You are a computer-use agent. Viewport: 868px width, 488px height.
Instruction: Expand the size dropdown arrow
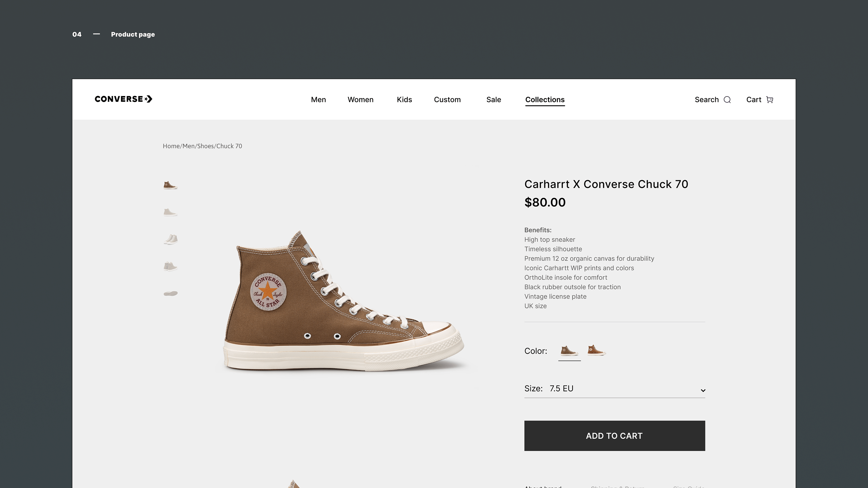coord(703,390)
